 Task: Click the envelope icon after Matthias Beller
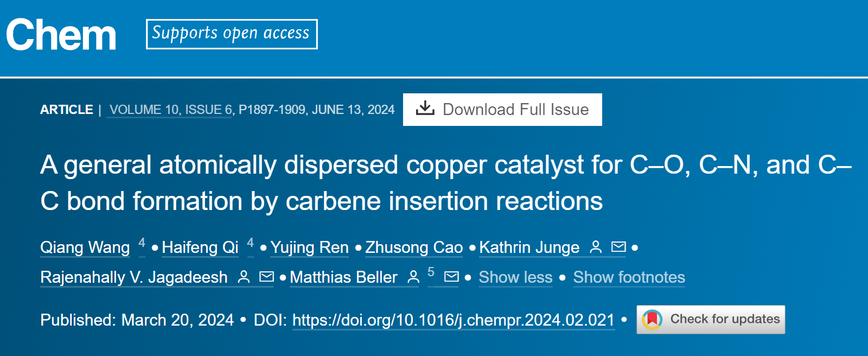[x=451, y=277]
